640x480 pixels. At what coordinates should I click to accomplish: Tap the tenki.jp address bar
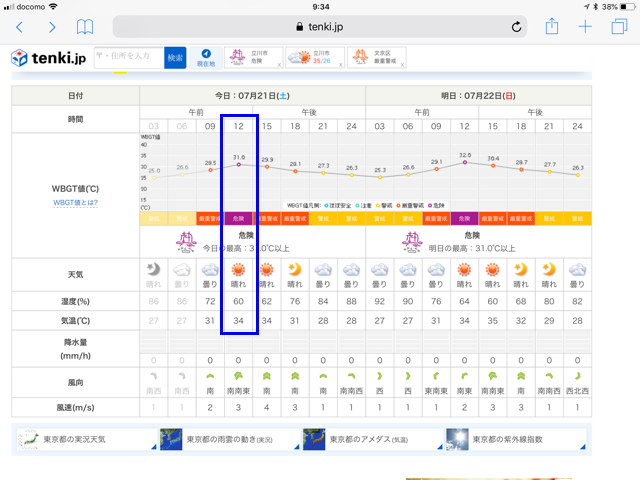[320, 27]
